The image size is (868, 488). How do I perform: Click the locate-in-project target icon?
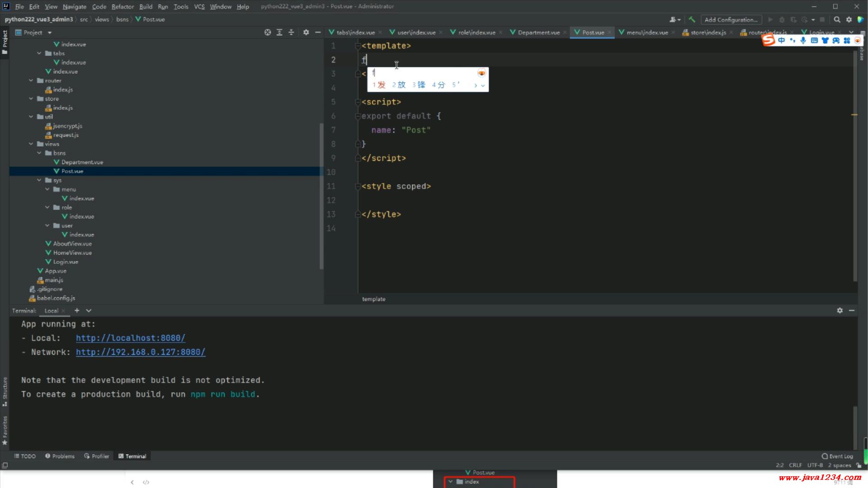268,32
